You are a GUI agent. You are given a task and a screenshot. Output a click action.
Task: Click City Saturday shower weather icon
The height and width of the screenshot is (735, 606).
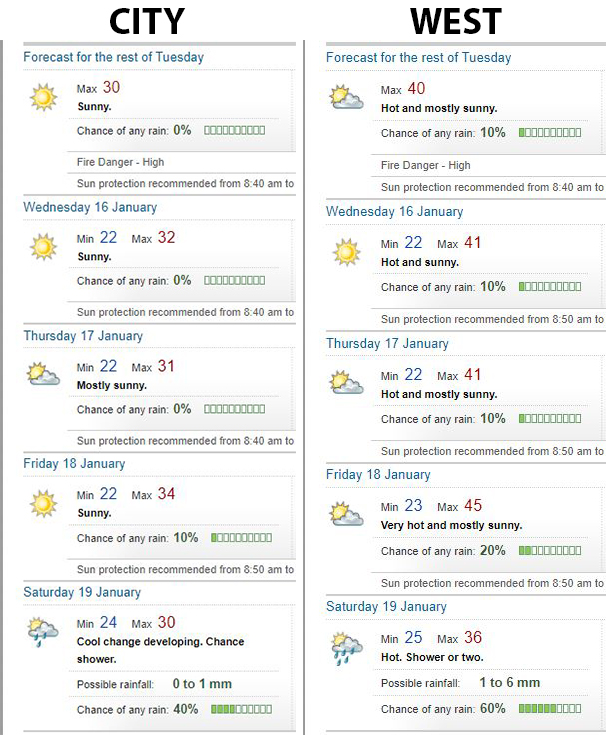coord(43,631)
